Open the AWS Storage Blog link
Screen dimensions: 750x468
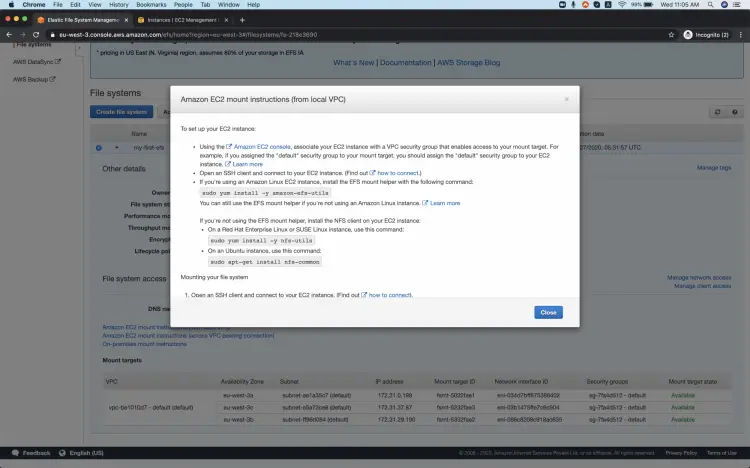468,63
